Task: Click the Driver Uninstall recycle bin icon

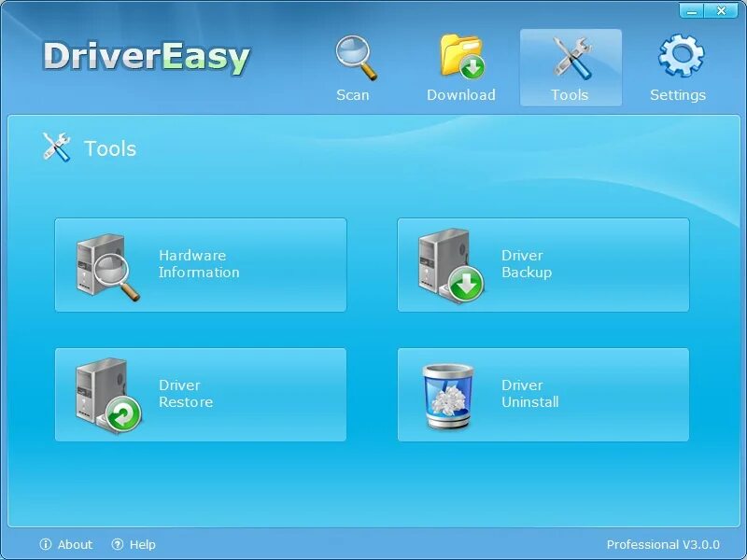Action: tap(448, 396)
